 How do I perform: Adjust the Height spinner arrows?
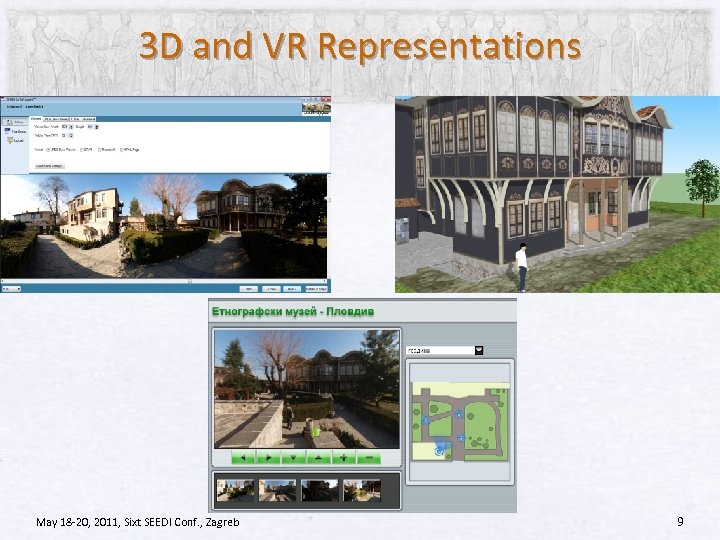pyautogui.click(x=96, y=127)
